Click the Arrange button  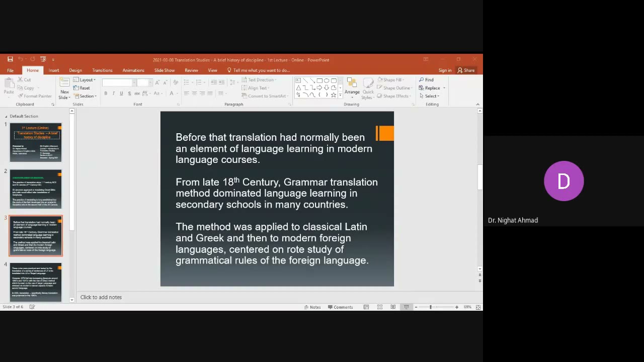[352, 86]
